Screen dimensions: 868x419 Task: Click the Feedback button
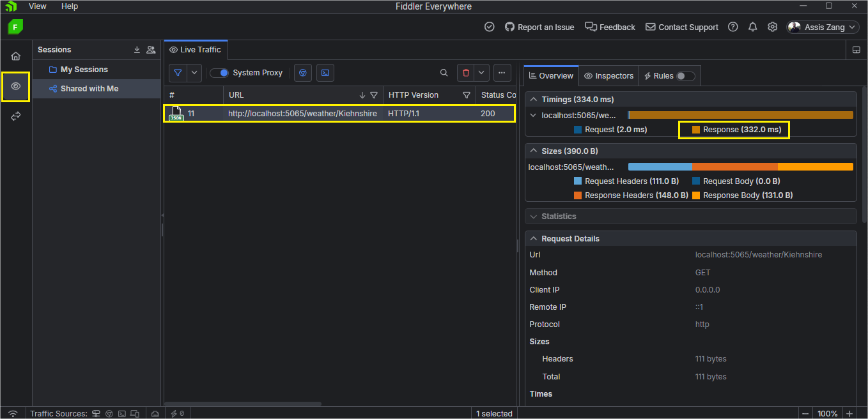[x=610, y=27]
